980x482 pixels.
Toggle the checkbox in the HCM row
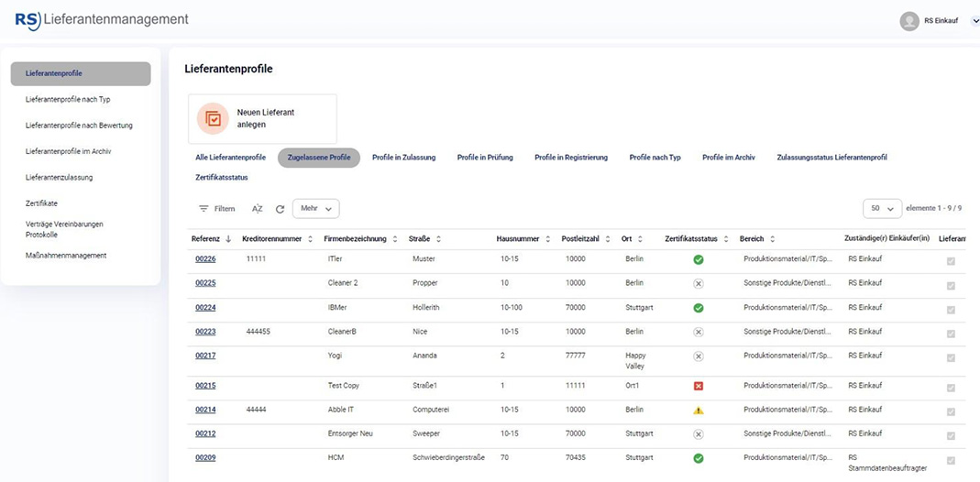pyautogui.click(x=951, y=460)
